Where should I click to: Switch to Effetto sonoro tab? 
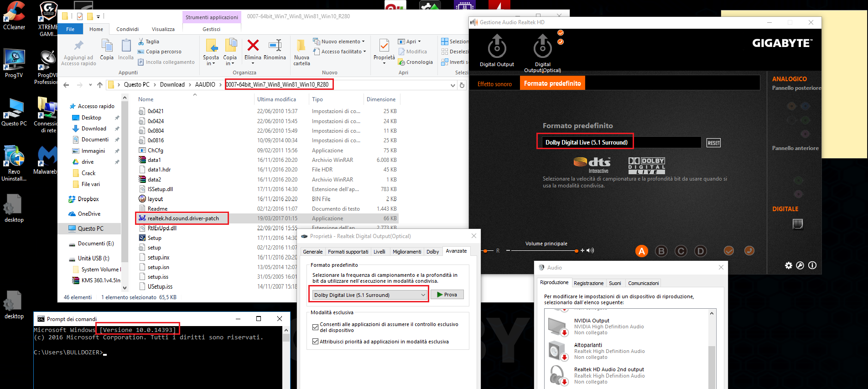point(494,84)
